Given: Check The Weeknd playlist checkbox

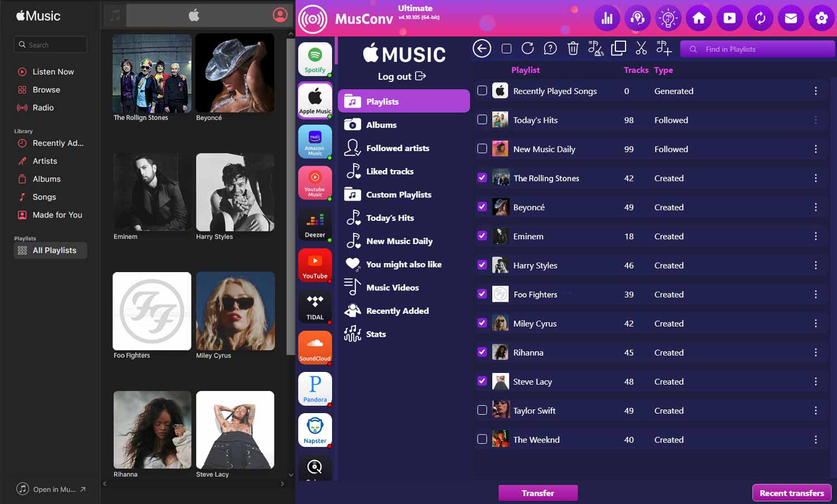Looking at the screenshot, I should [x=482, y=439].
